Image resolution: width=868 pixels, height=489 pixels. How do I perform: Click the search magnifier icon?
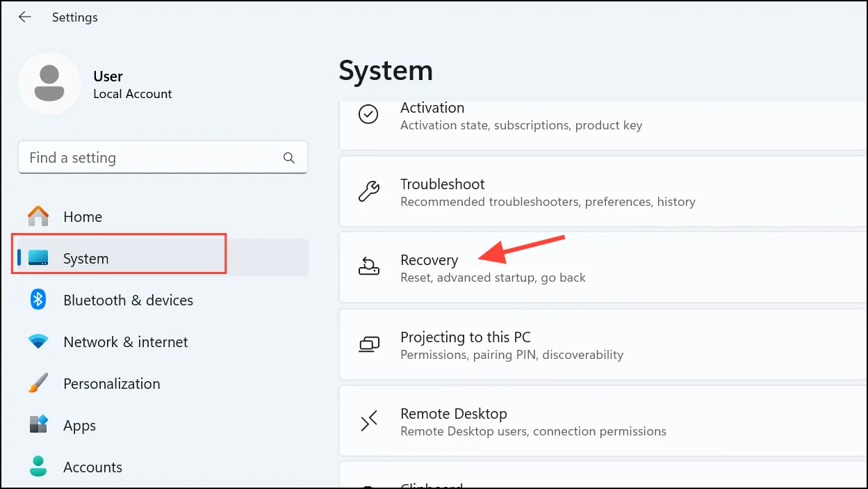coord(289,158)
